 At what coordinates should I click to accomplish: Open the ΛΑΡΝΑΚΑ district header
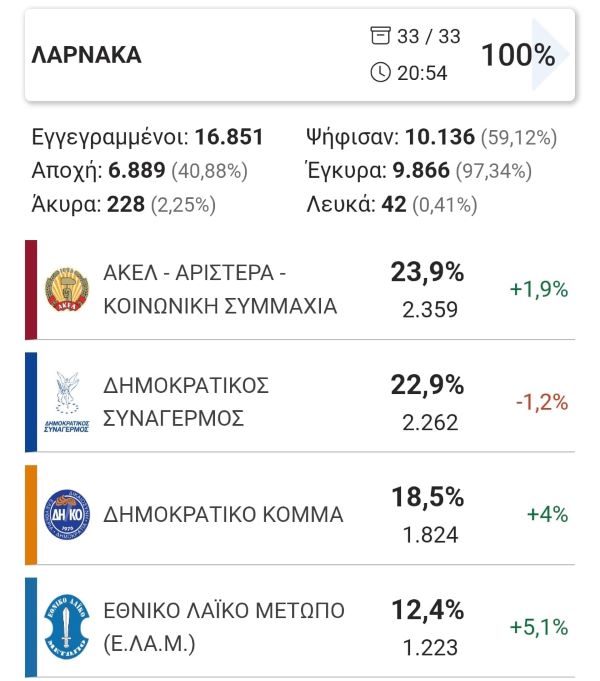pos(300,55)
